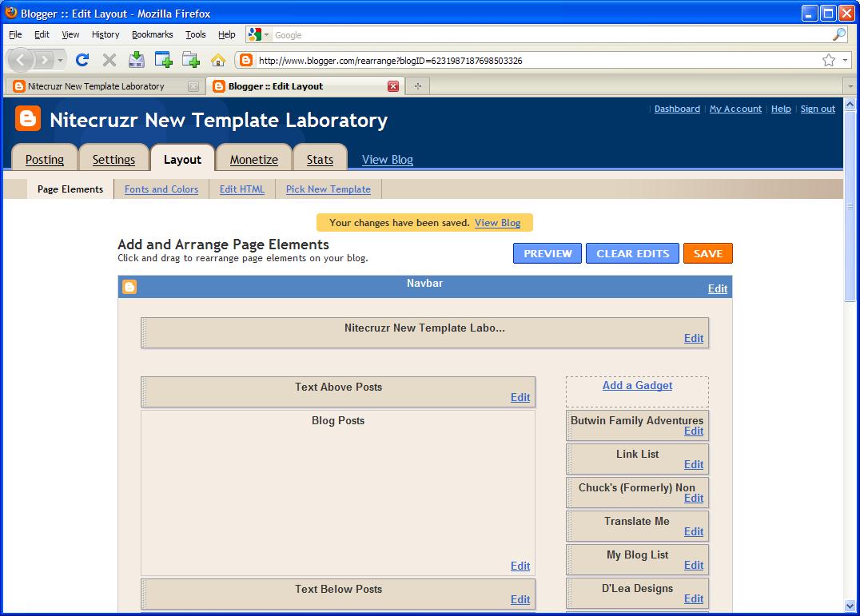This screenshot has width=860, height=616.
Task: Edit the Link List gadget
Action: (x=693, y=465)
